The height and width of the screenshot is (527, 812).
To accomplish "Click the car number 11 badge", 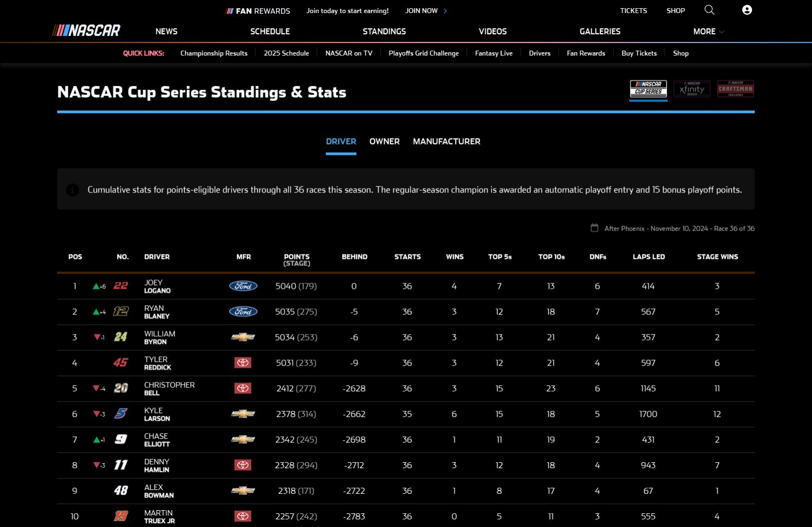I will tap(121, 465).
